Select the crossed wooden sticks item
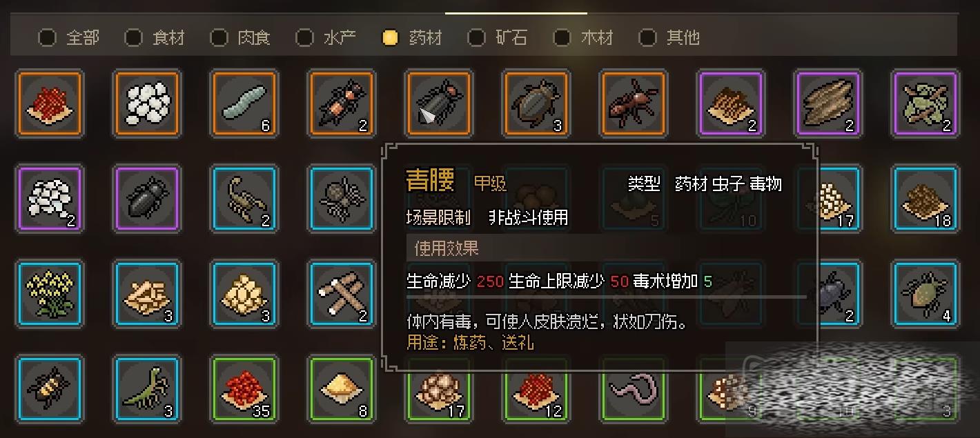 coord(341,294)
